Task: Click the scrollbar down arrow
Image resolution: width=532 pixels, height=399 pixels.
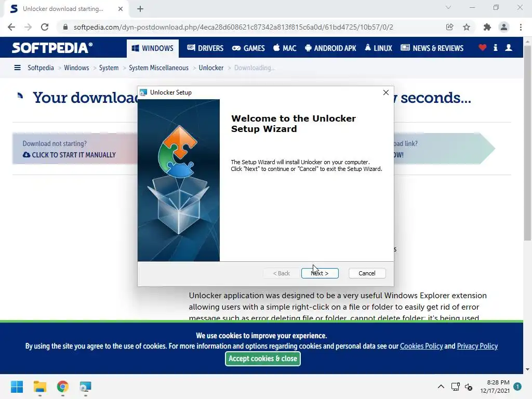Action: (527, 369)
